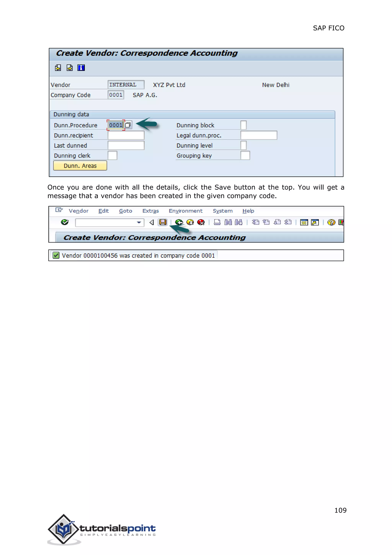The width and height of the screenshot is (392, 555).
Task: Open the Vendor menu
Action: click(78, 211)
